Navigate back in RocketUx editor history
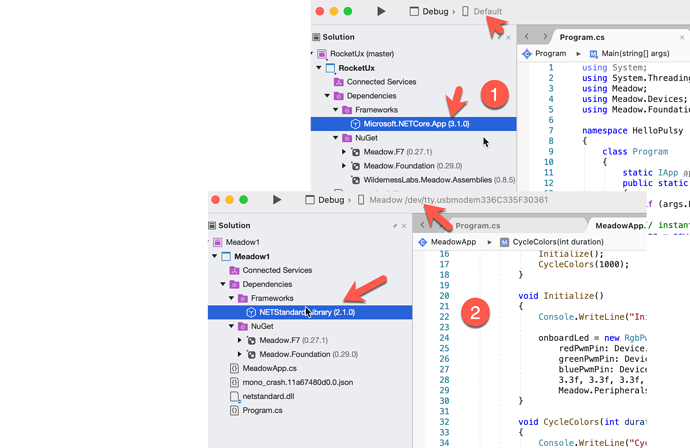 [x=527, y=37]
